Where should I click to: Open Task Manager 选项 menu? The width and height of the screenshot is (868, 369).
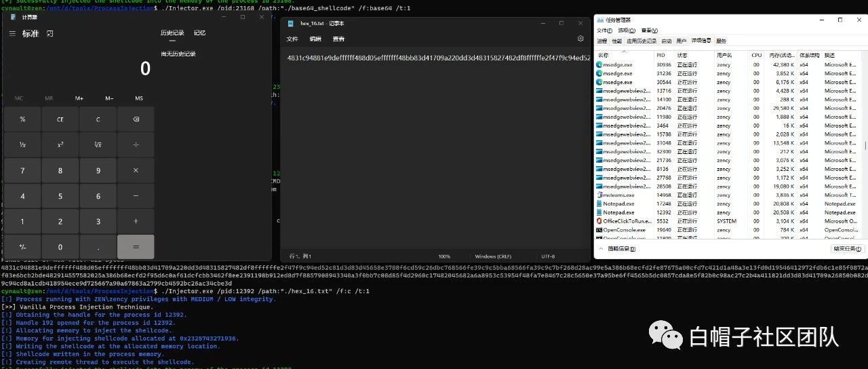(x=627, y=31)
